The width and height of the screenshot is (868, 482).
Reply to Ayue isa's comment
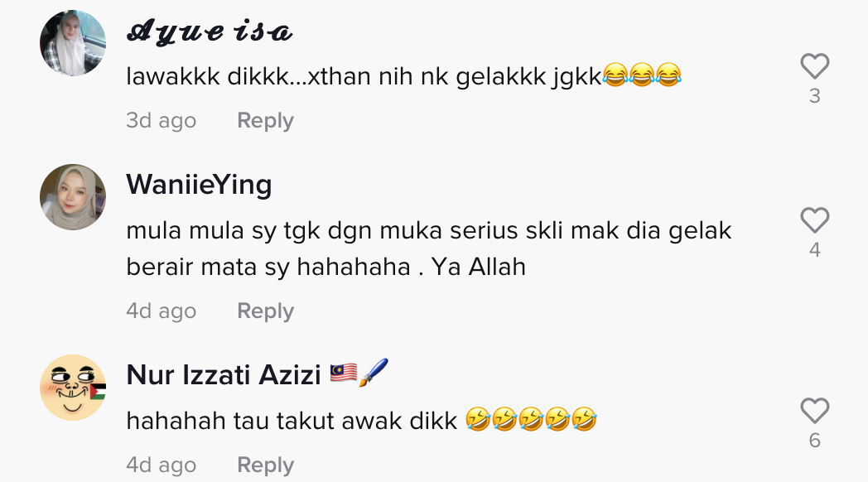[x=265, y=121]
